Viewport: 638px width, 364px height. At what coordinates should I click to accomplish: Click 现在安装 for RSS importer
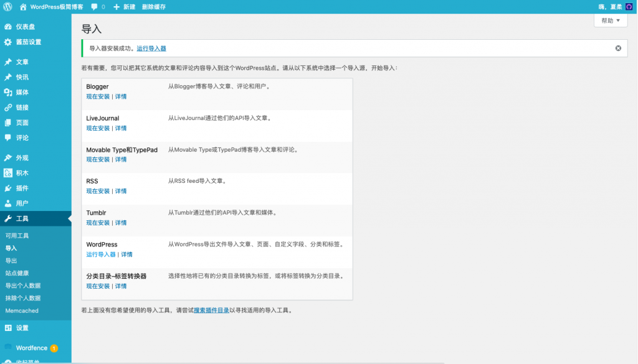(98, 192)
